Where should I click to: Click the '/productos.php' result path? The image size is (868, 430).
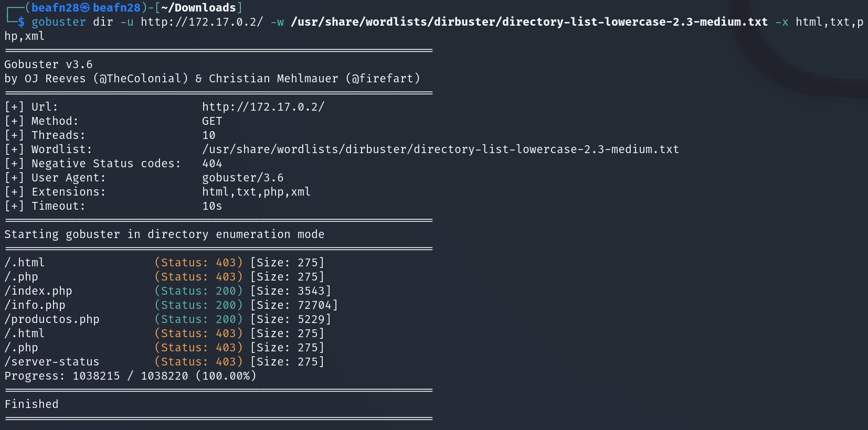click(52, 319)
